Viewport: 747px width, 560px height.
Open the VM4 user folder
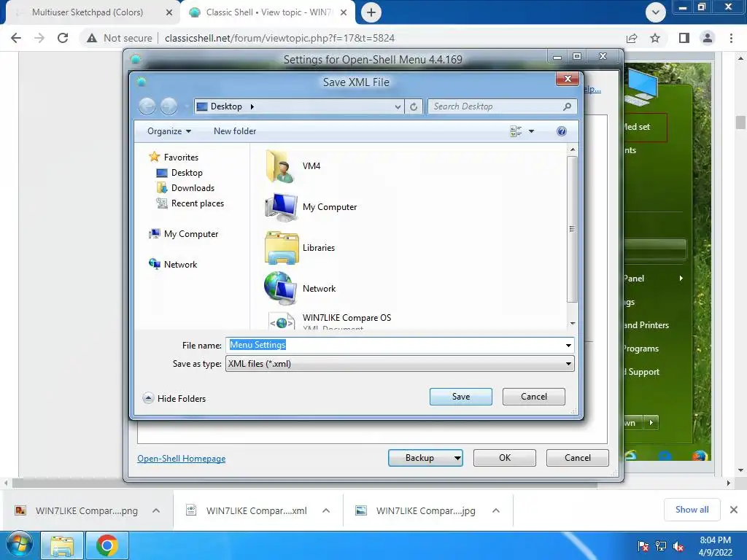pos(294,166)
